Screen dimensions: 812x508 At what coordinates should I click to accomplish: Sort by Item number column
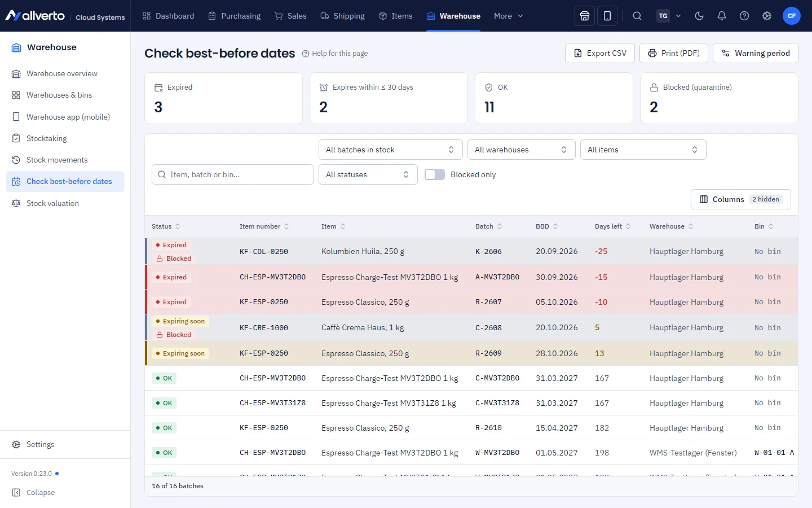(264, 226)
